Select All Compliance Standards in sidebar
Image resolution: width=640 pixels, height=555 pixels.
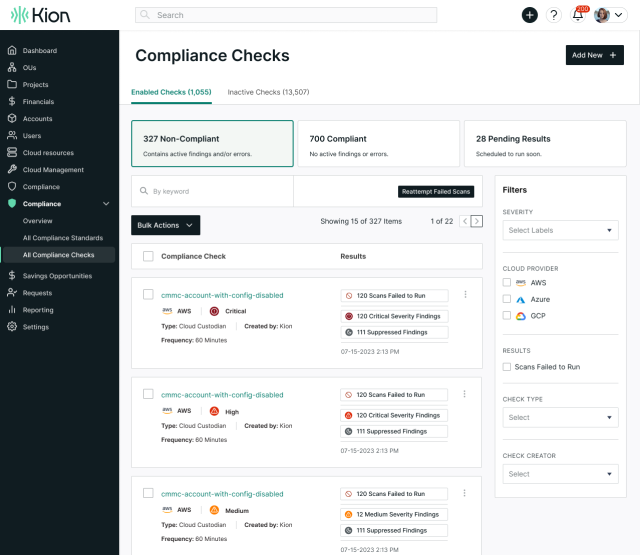[63, 238]
